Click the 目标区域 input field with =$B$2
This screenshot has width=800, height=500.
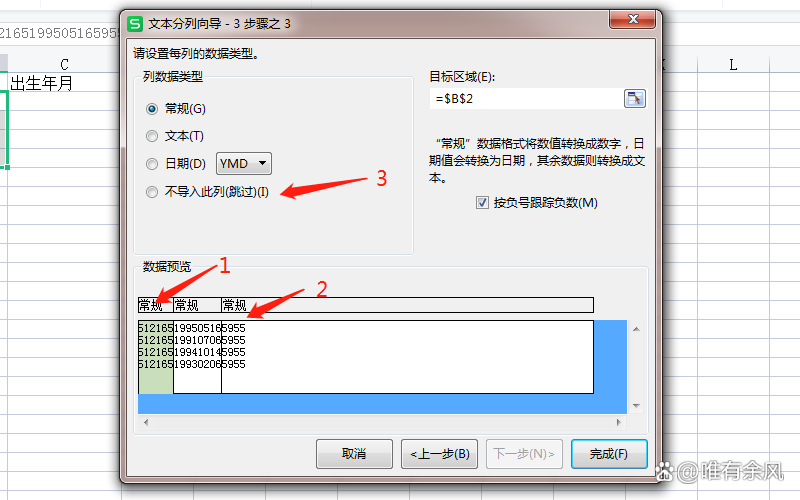[x=527, y=98]
